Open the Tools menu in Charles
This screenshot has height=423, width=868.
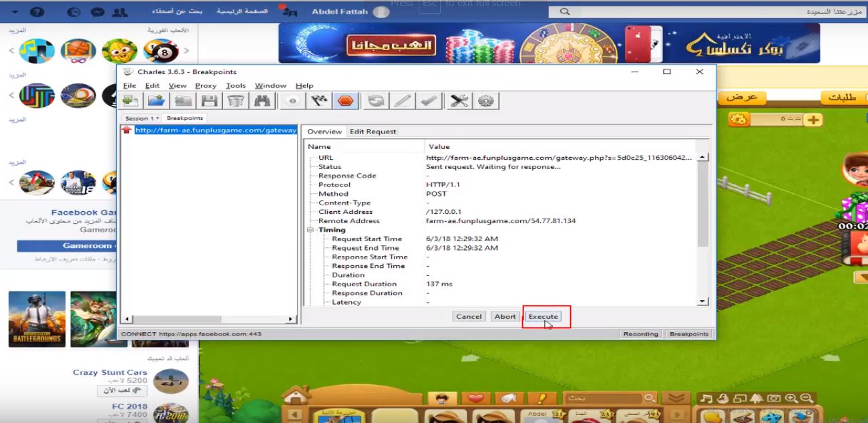coord(236,86)
